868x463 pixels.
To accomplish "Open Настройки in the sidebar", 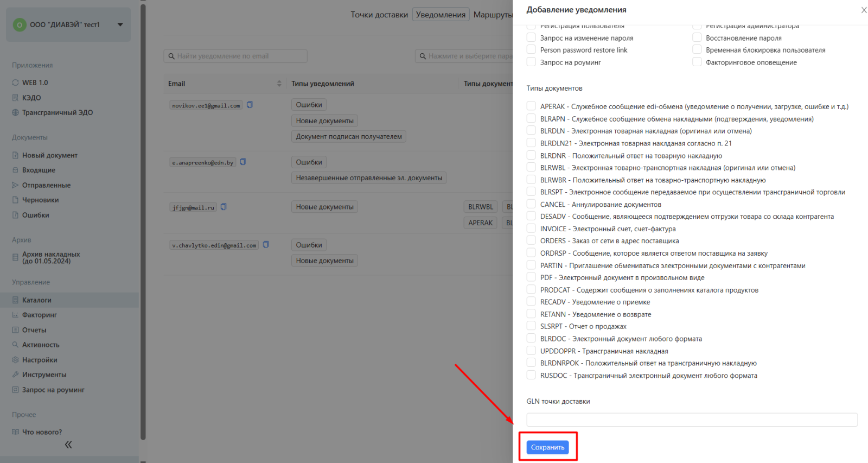I will (x=40, y=360).
